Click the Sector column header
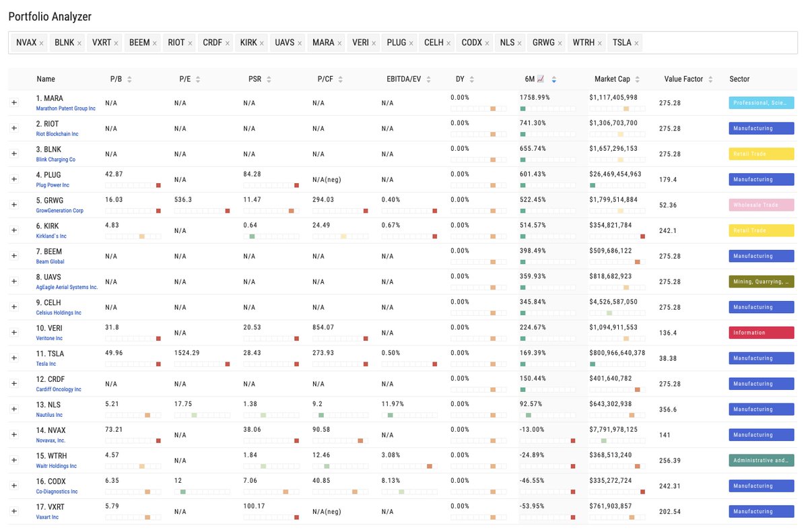The image size is (808, 532). [739, 79]
